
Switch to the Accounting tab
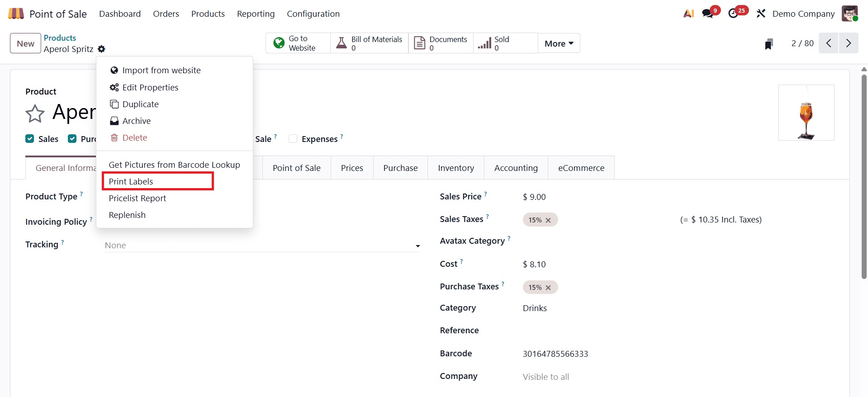(x=516, y=168)
